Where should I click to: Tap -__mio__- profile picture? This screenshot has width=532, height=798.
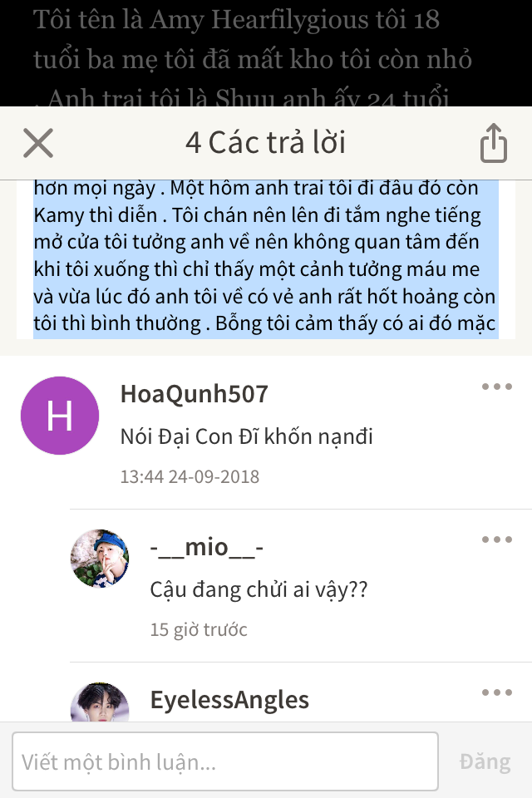pos(100,559)
